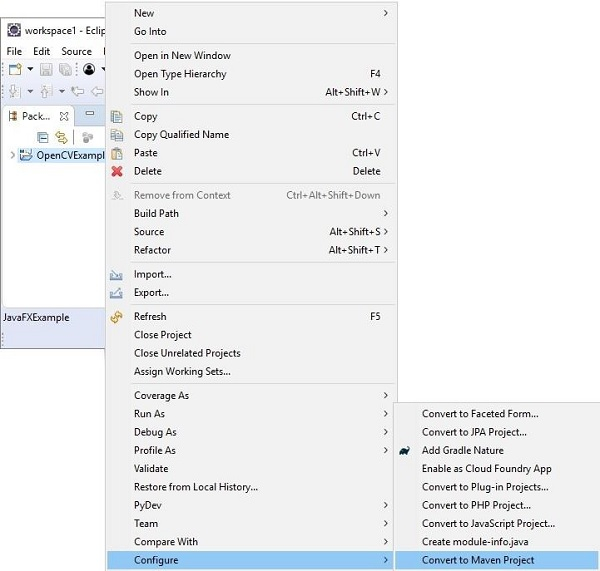Open the New wizard dropdown arrow

(x=30, y=70)
